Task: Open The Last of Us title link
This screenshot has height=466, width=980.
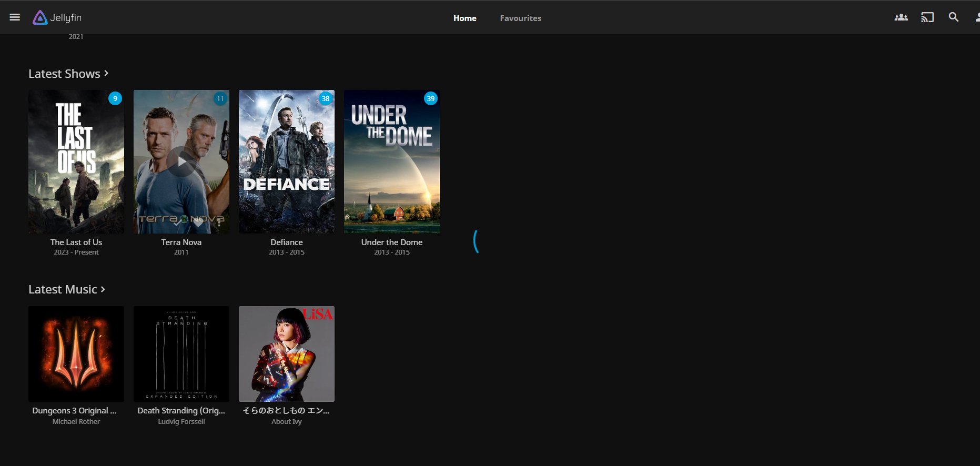Action: [x=76, y=242]
